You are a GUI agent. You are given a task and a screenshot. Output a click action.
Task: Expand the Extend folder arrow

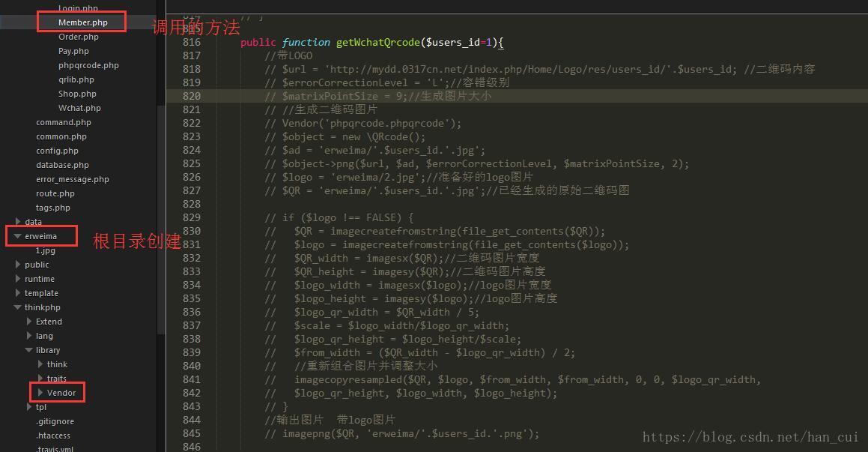coord(28,322)
